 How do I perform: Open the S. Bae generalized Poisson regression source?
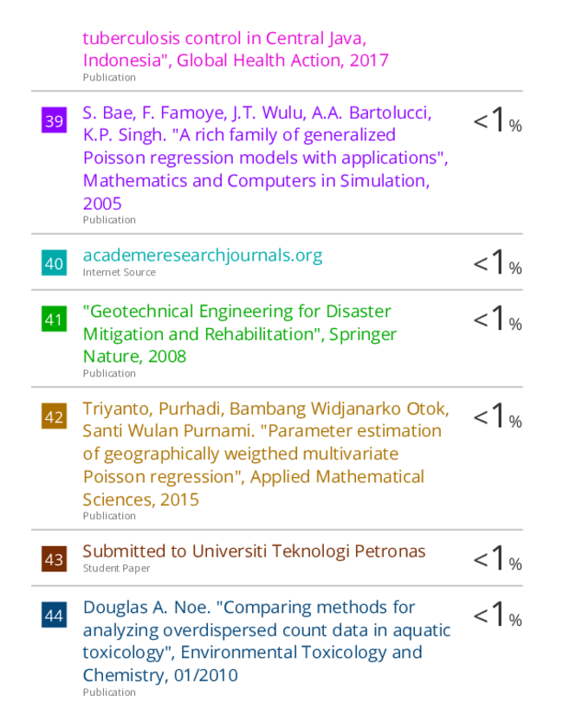point(265,158)
